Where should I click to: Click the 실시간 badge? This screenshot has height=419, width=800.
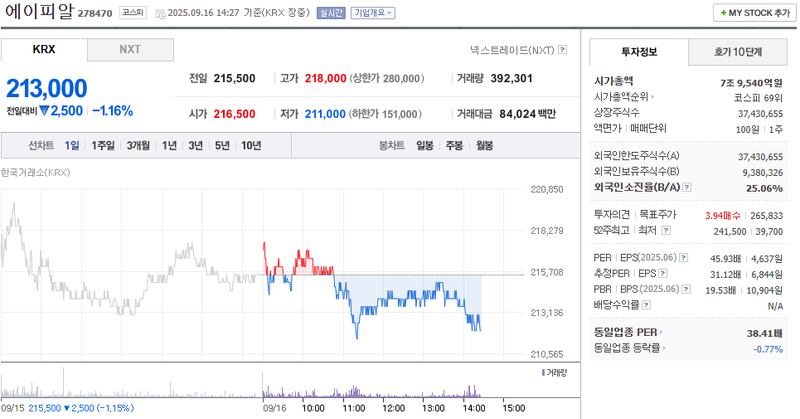click(x=331, y=13)
